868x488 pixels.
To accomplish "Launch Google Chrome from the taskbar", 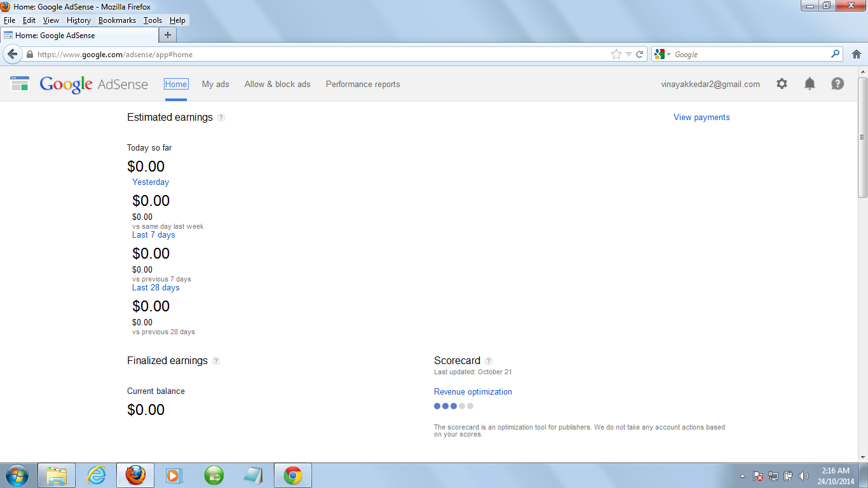I will tap(292, 475).
